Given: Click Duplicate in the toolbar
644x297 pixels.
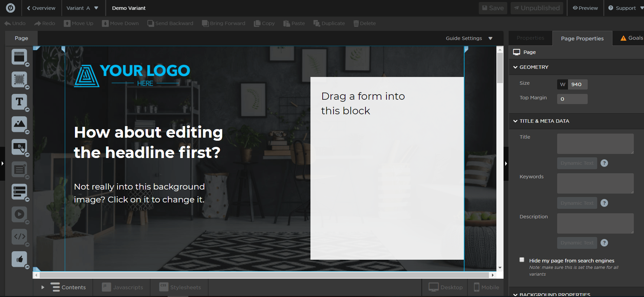Looking at the screenshot, I should (329, 23).
